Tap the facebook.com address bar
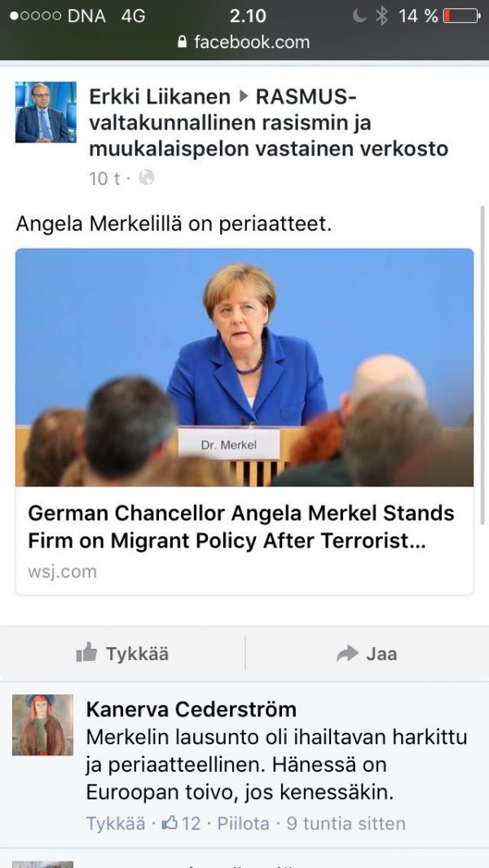This screenshot has width=489, height=868. (x=244, y=42)
